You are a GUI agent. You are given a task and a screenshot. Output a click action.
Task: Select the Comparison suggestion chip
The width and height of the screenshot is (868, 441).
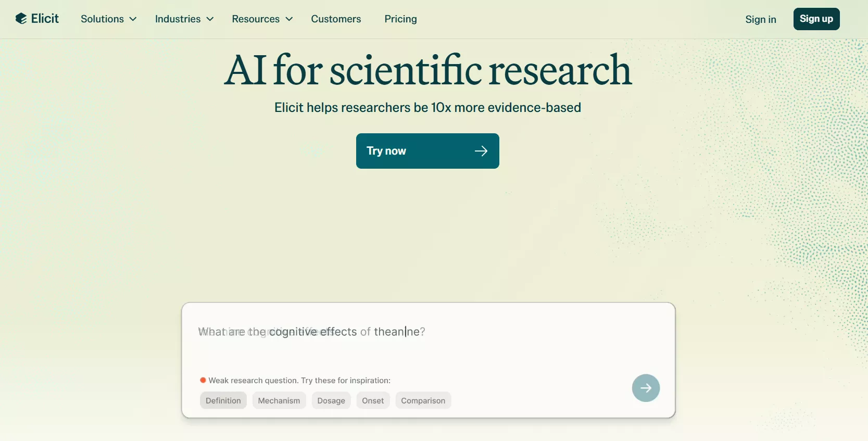point(423,400)
